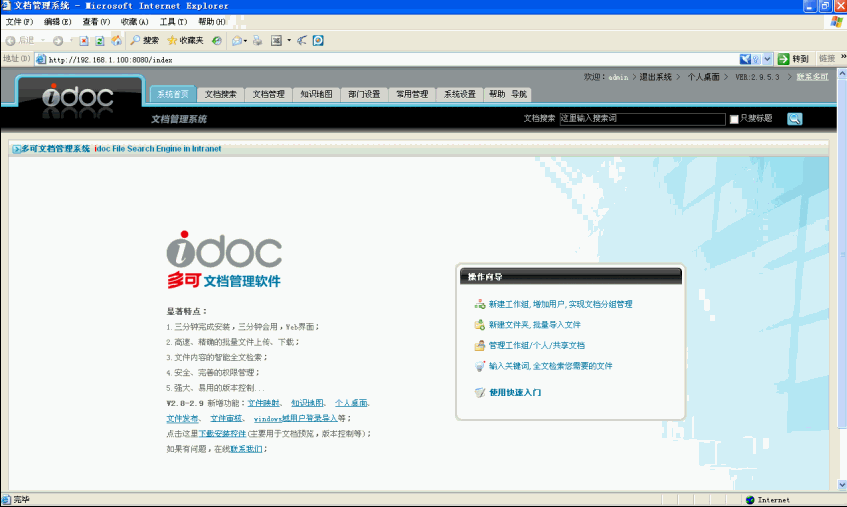Click the History toolbar icon
Image resolution: width=847 pixels, height=507 pixels.
pyautogui.click(x=217, y=40)
